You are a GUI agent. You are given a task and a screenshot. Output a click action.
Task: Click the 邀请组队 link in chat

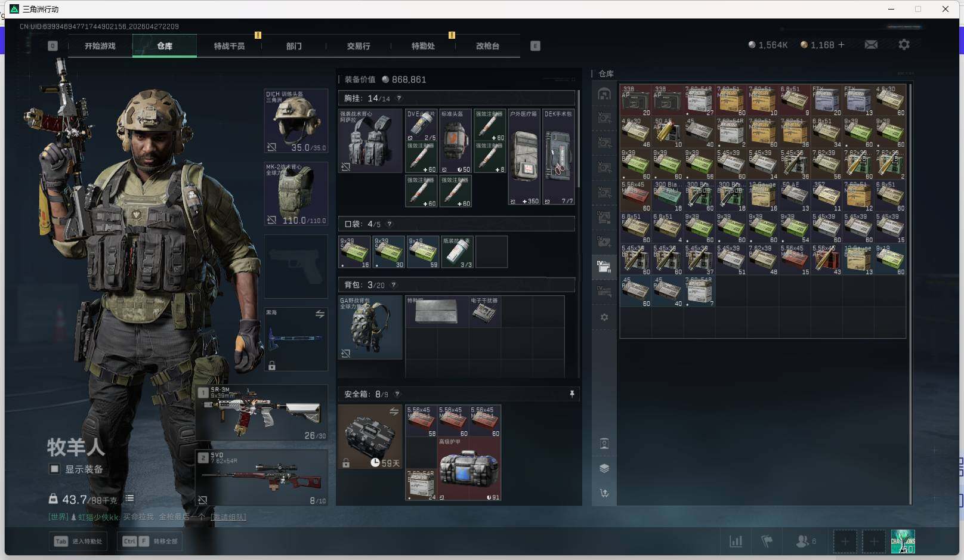[228, 517]
